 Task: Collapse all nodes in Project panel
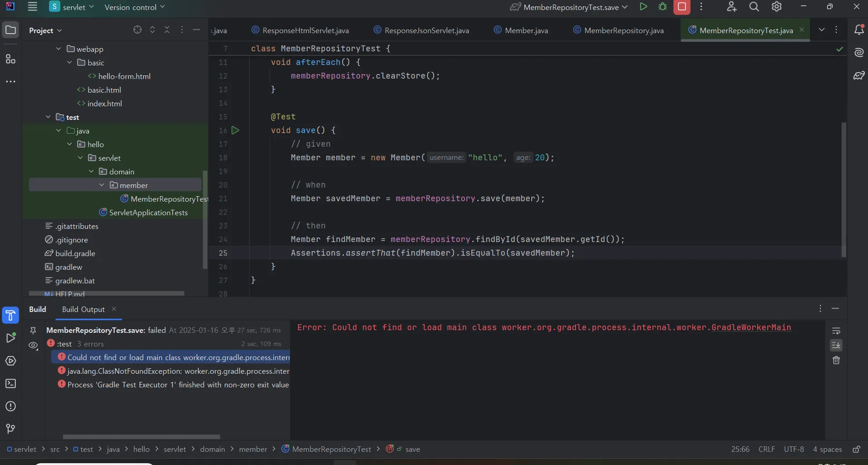click(167, 30)
